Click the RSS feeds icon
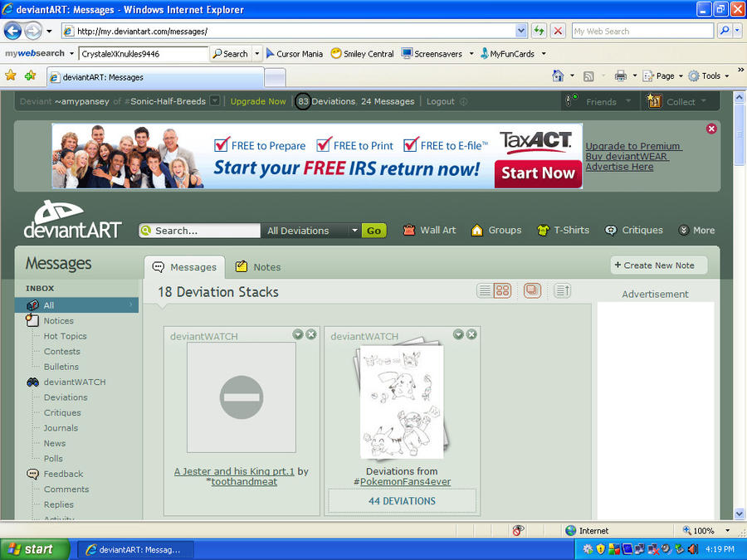 [588, 76]
